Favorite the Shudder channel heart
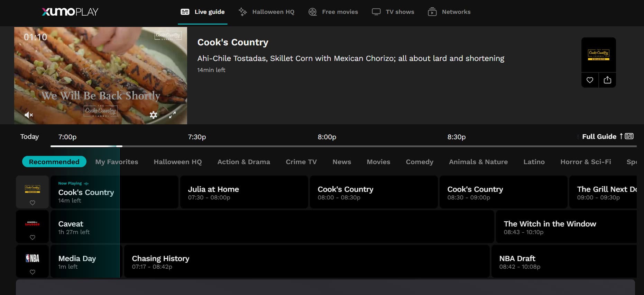 [32, 238]
